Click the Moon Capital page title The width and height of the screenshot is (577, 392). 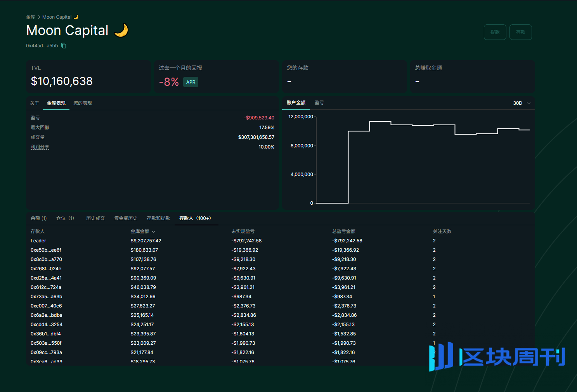(77, 30)
